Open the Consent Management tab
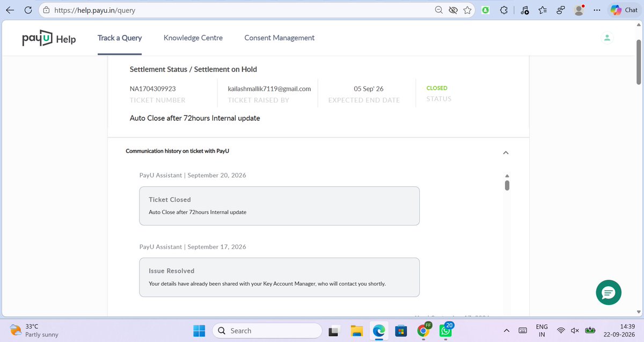The image size is (644, 342). 279,38
